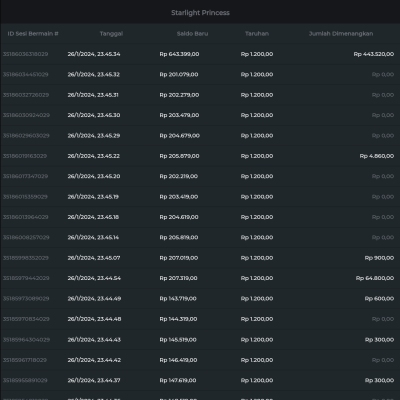This screenshot has width=400, height=400.
Task: Click the winnings Rp 4.860,00
Action: pos(377,156)
